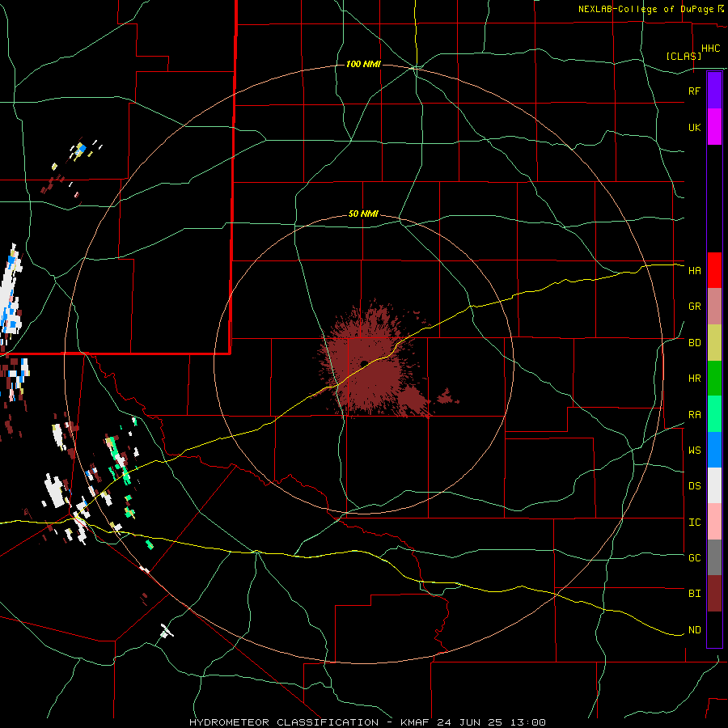Click the 'GR' legend label
The image size is (728, 728).
click(x=694, y=307)
